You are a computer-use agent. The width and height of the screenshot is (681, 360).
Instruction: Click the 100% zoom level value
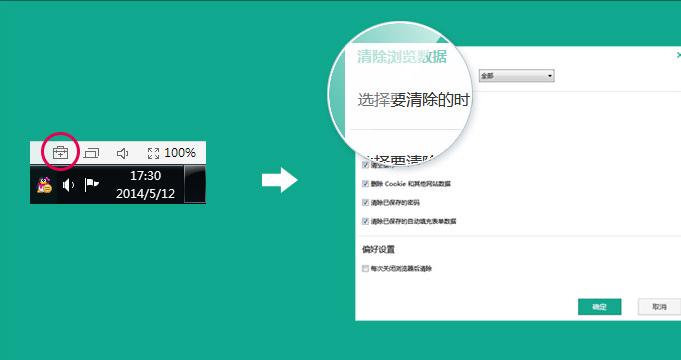(x=180, y=153)
